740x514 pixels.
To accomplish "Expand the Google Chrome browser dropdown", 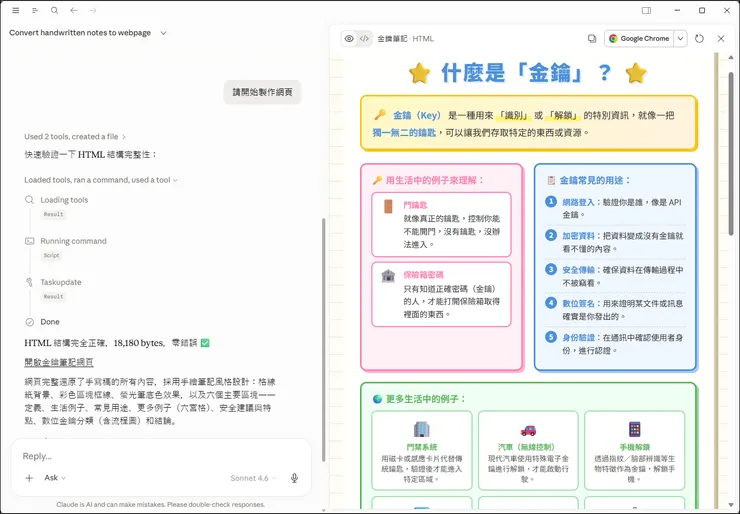I will click(680, 39).
